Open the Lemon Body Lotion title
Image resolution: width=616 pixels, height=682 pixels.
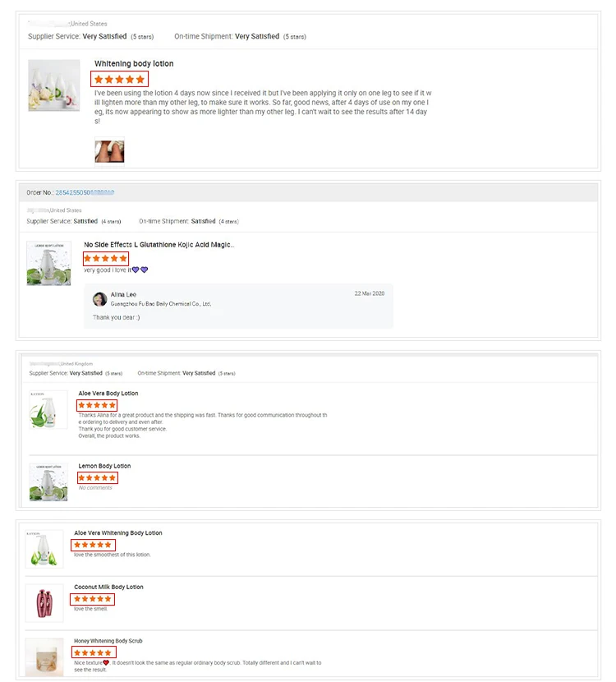104,466
